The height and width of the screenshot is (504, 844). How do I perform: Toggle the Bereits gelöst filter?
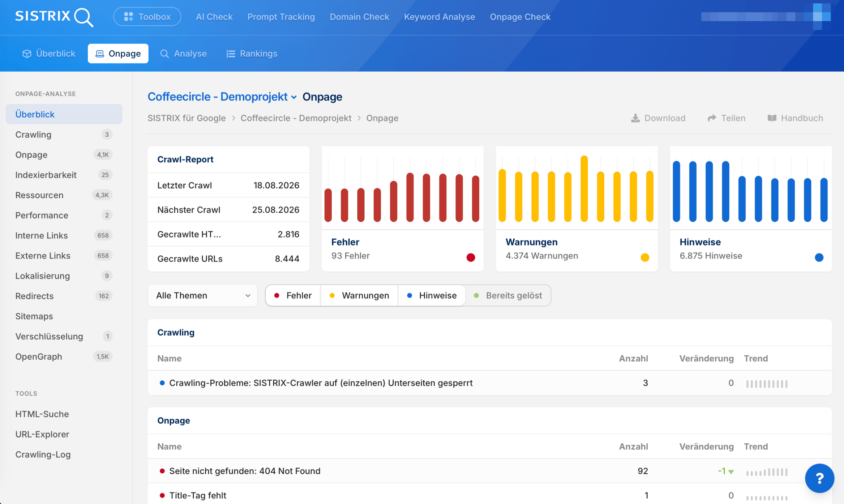click(x=508, y=295)
